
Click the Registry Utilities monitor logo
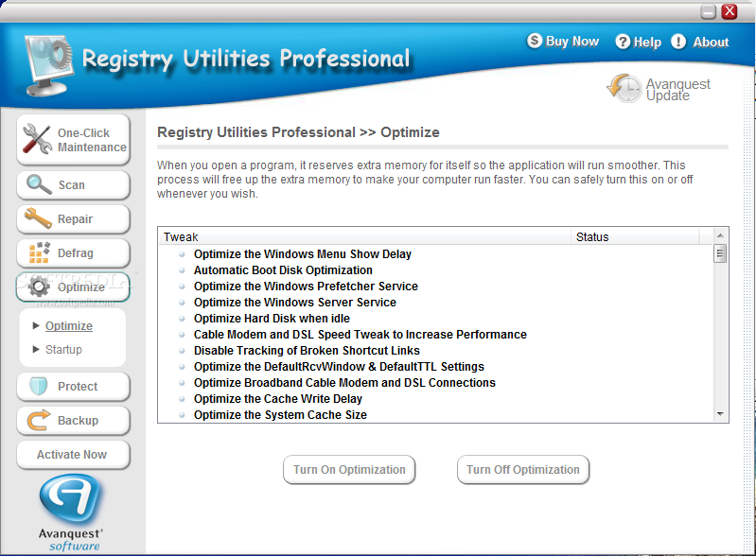pos(48,65)
